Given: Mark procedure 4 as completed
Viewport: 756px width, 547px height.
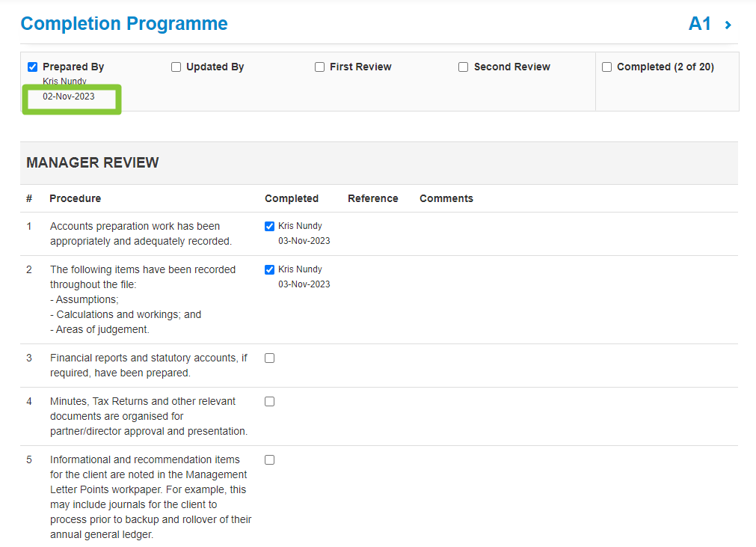Looking at the screenshot, I should (269, 401).
